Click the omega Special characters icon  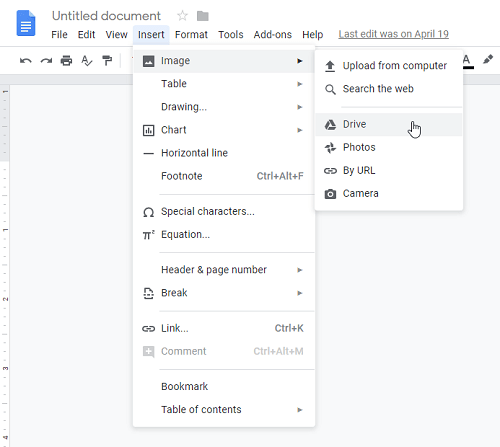tap(148, 212)
